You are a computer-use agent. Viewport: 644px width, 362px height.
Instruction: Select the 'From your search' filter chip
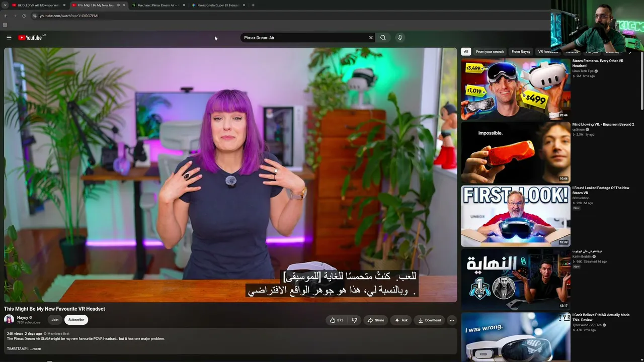[x=490, y=51]
